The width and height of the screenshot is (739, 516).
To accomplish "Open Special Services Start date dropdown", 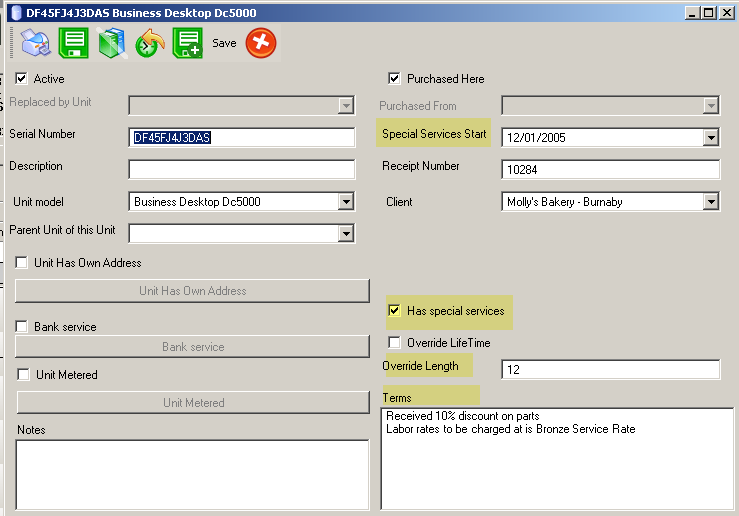I will click(x=711, y=138).
